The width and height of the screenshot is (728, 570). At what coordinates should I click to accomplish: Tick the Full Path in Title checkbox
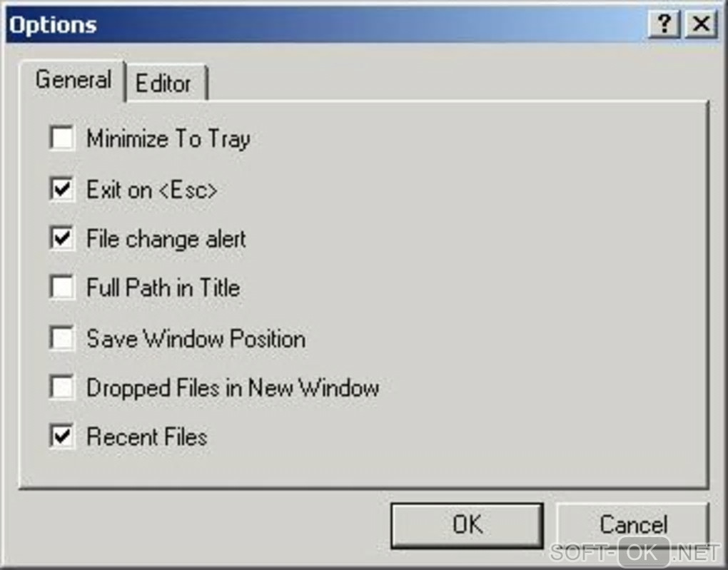click(x=62, y=287)
